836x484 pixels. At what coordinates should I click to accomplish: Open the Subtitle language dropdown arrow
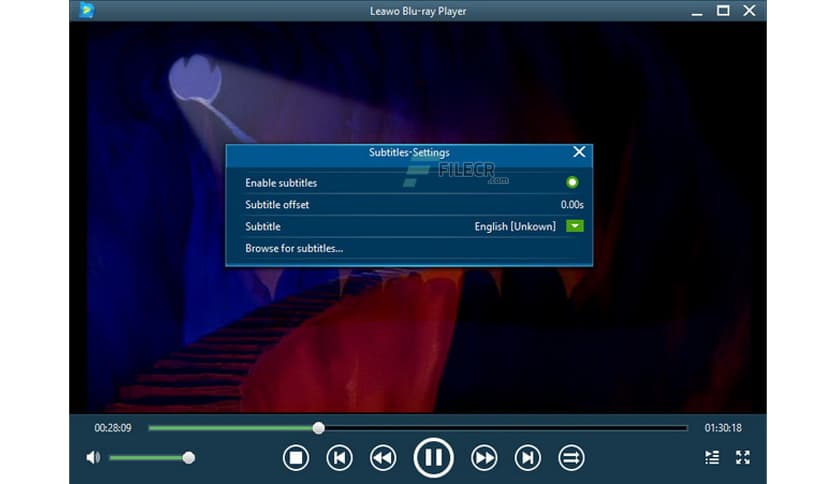(575, 226)
